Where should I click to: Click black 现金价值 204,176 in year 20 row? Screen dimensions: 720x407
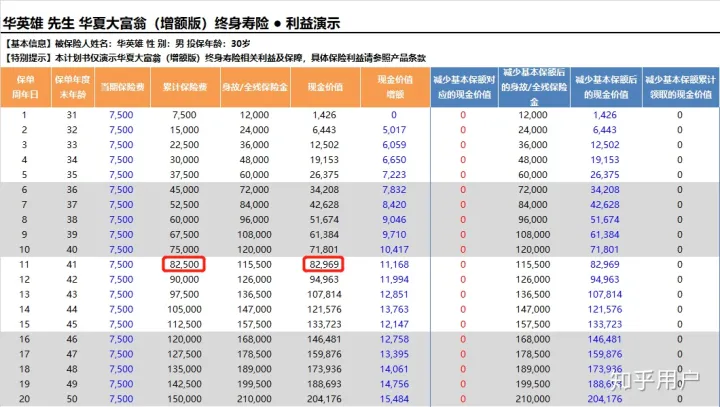coord(324,399)
